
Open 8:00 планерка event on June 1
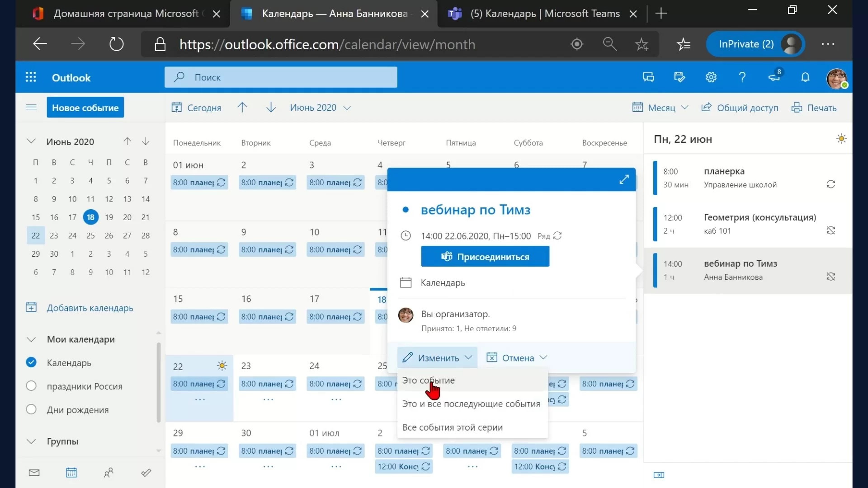click(199, 183)
